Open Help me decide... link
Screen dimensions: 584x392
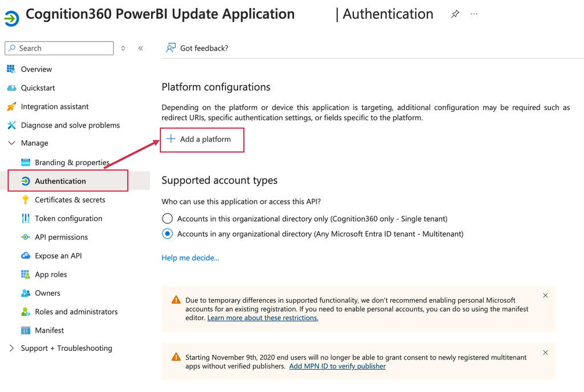190,258
